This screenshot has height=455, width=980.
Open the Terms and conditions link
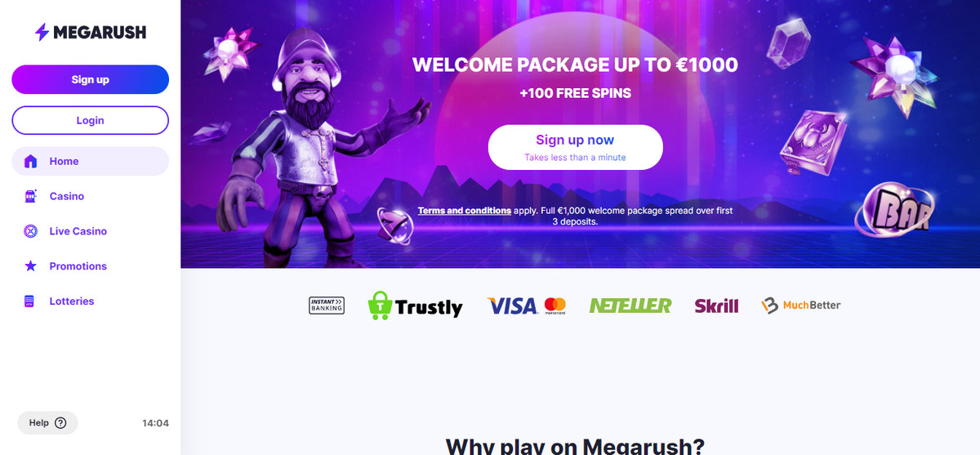click(465, 211)
